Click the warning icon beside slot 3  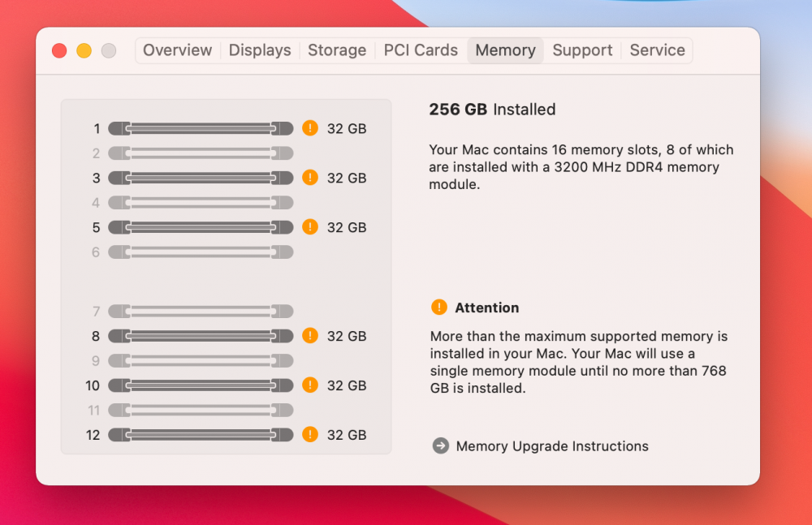pyautogui.click(x=309, y=178)
